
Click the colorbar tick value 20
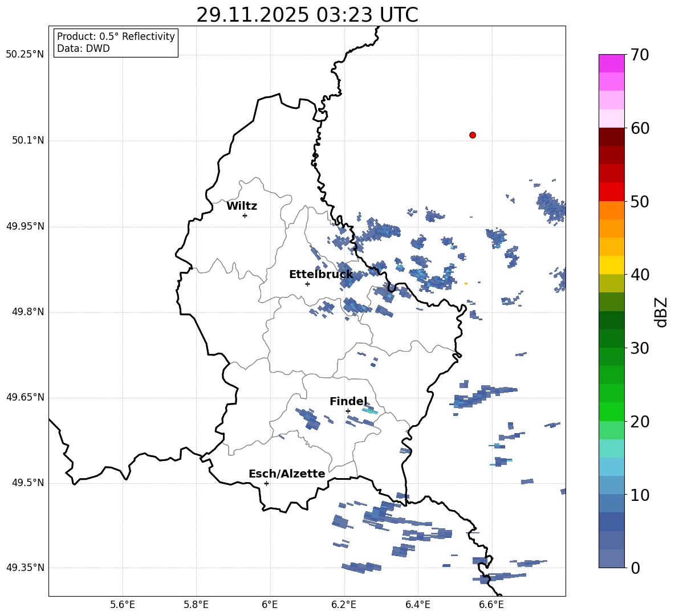(x=640, y=422)
